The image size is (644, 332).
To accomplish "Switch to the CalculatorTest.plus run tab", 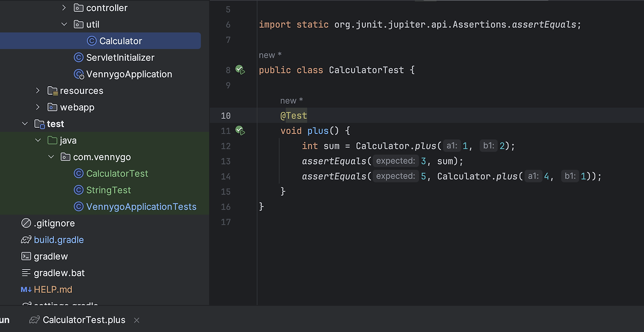I will point(84,320).
